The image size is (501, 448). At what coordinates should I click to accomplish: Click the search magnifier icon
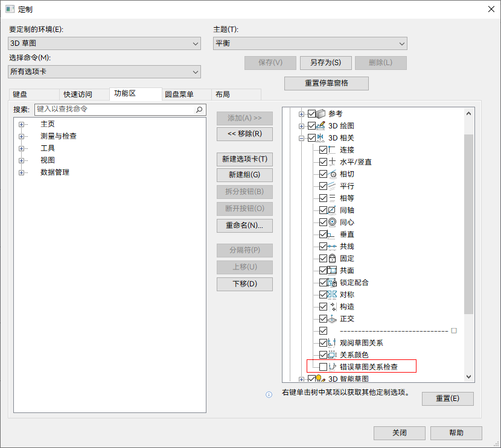click(199, 110)
